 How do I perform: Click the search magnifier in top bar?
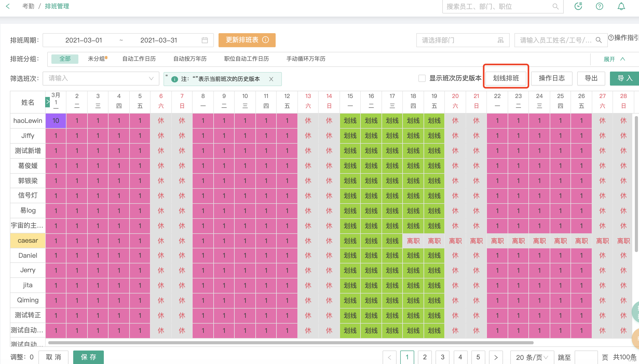tap(555, 6)
